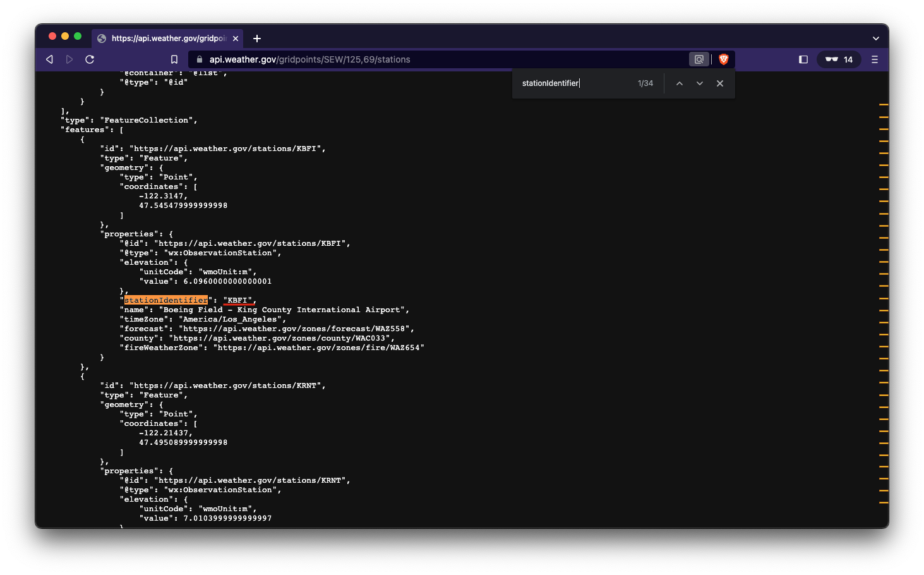This screenshot has height=575, width=924.
Task: Expand the tab search dropdown chevron
Action: [x=875, y=39]
